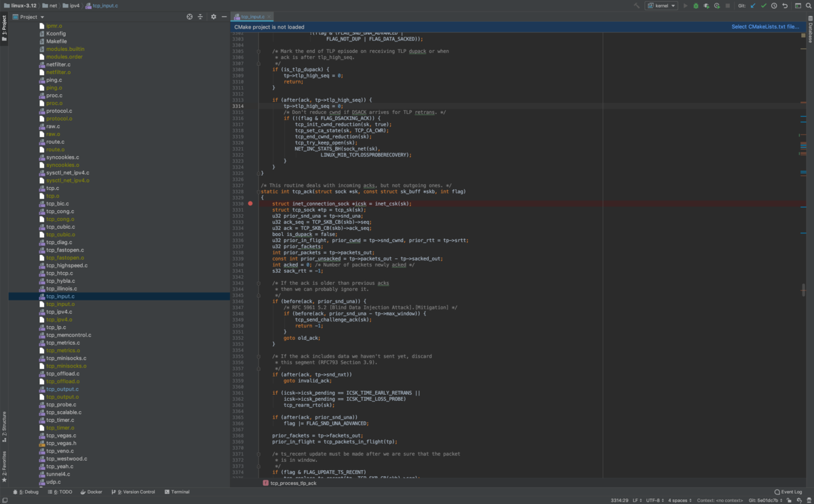This screenshot has width=814, height=504.
Task: Click Locate/Scroll from Source target icon
Action: [x=190, y=16]
